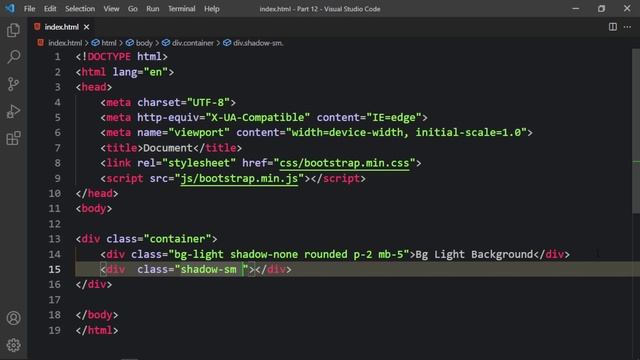The width and height of the screenshot is (640, 360).
Task: Click 'shadow-none' class on line 14
Action: (x=264, y=254)
